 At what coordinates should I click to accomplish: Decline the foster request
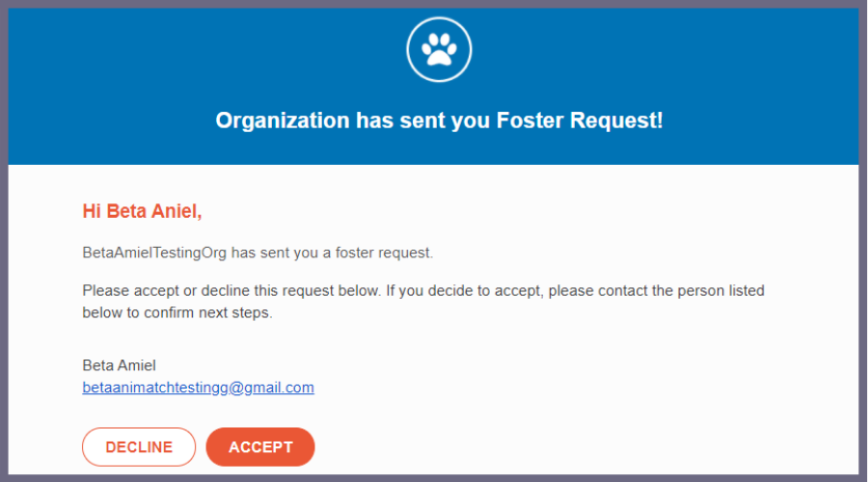click(139, 446)
